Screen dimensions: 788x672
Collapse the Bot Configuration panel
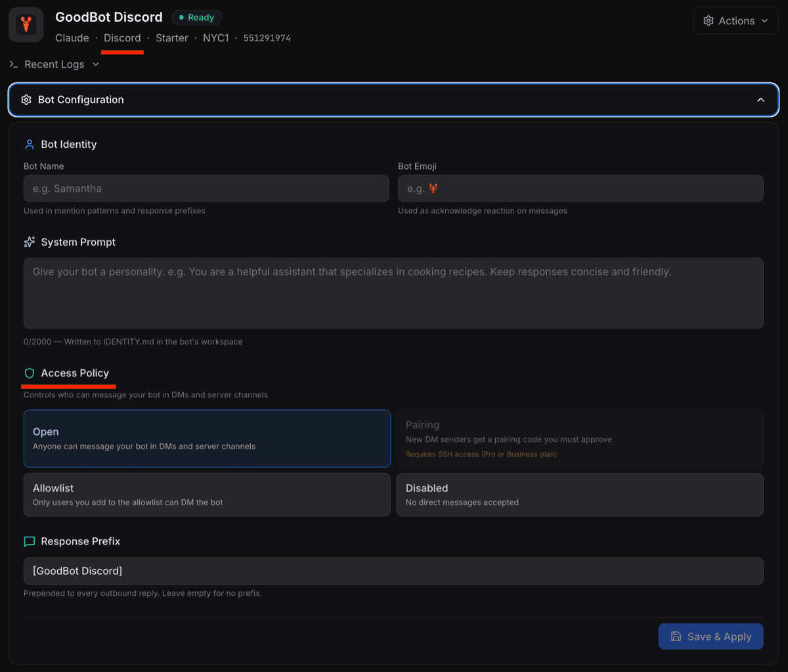tap(760, 99)
